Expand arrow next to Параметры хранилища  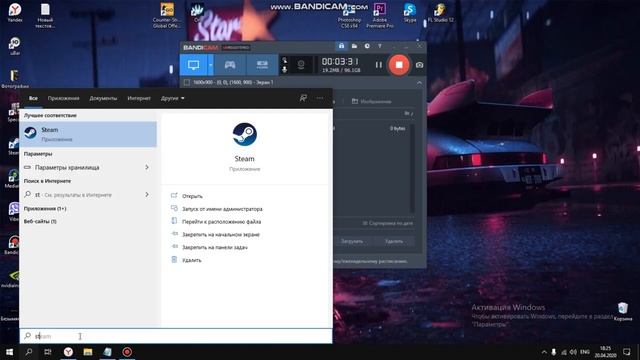[x=147, y=167]
